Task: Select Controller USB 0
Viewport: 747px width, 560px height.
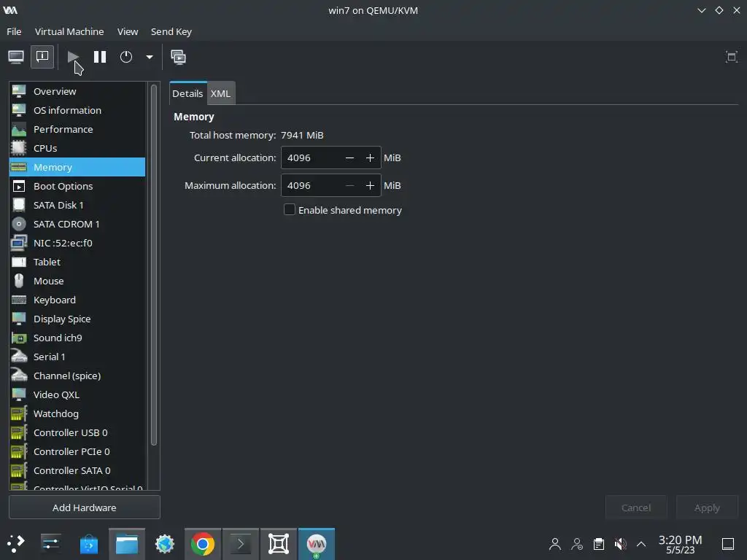Action: point(77,433)
